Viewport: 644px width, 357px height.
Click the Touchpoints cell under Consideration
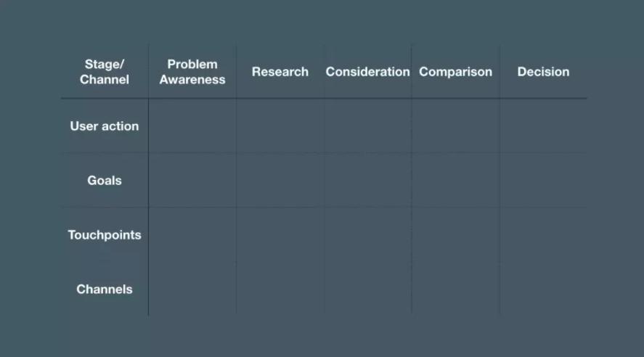[367, 235]
